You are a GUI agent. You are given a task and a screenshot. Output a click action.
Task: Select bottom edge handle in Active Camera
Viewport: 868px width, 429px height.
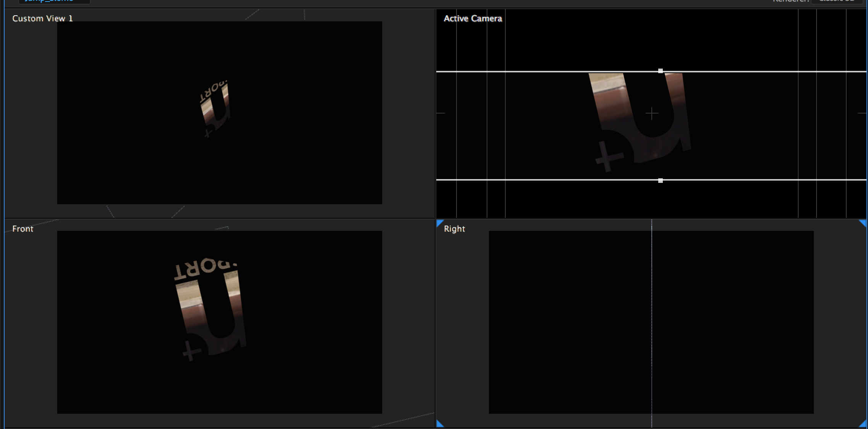point(661,181)
